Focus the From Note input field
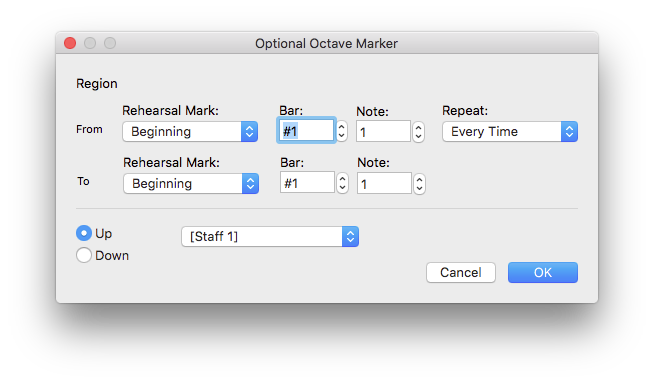 point(383,131)
